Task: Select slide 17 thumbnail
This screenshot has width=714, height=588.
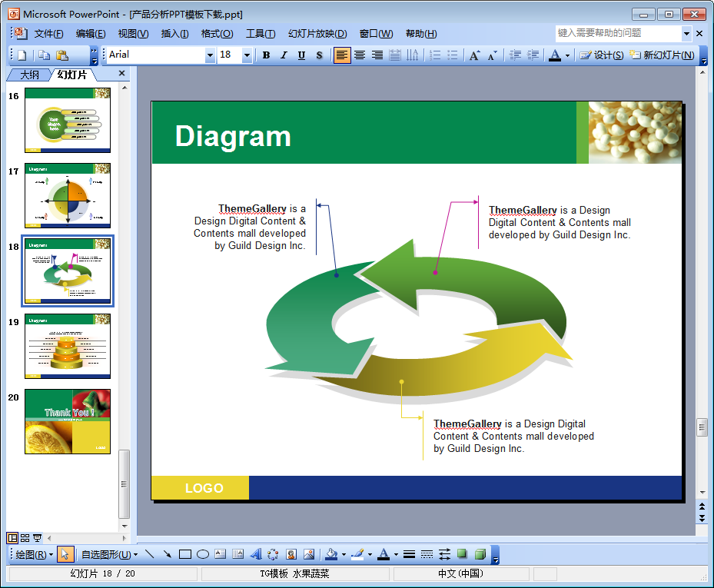Action: (x=68, y=195)
